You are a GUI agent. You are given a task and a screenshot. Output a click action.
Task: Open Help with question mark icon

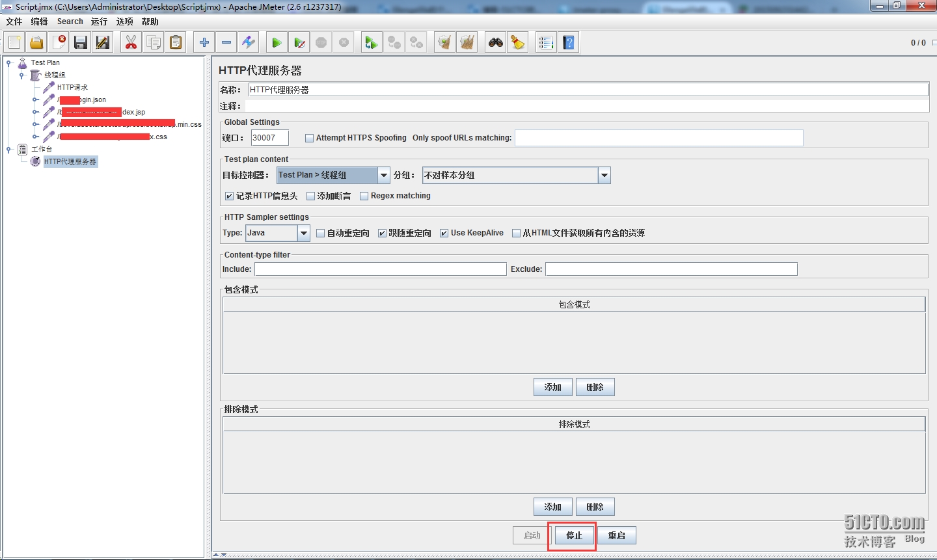click(569, 43)
